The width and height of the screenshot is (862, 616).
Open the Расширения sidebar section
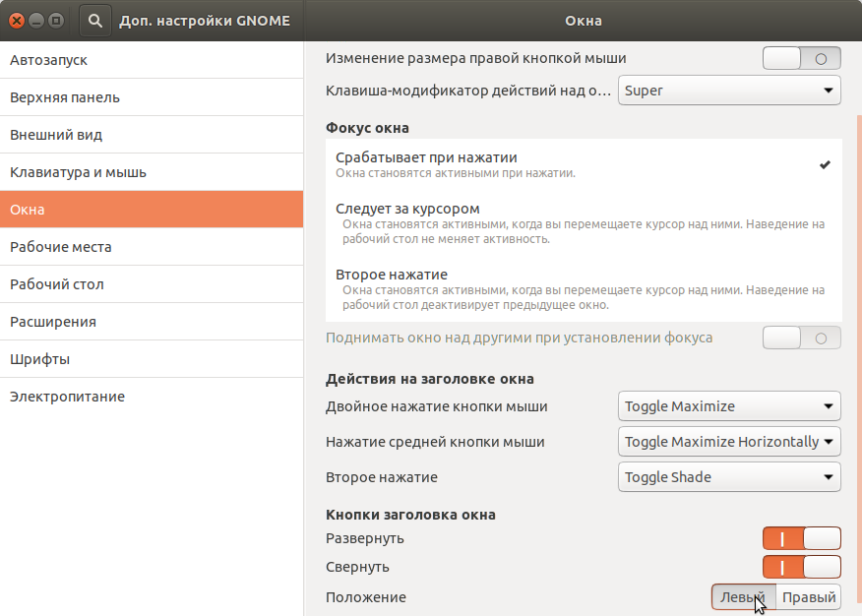[152, 322]
